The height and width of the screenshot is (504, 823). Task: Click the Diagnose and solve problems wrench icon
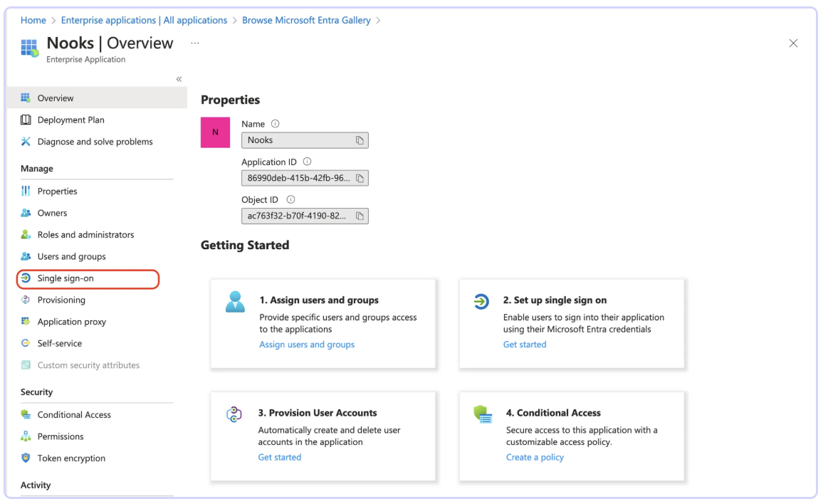[x=25, y=141]
